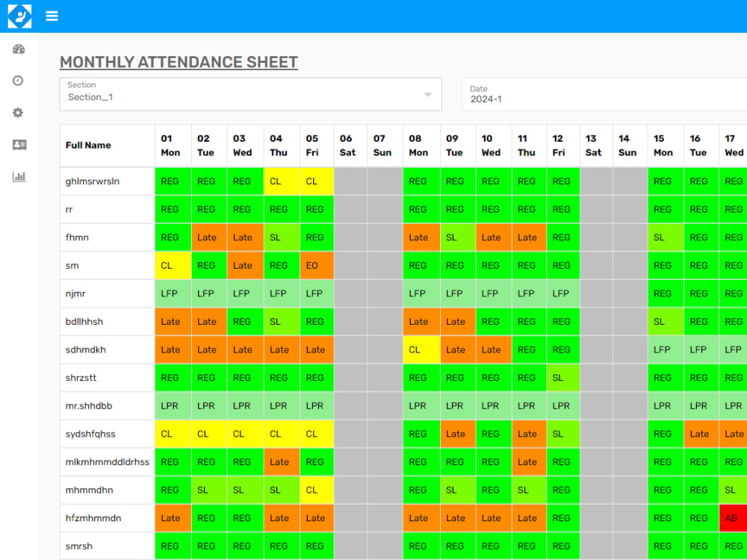Click hfzmhmmdn's Late cell on 01 Mon
747x560 pixels.
coord(173,518)
